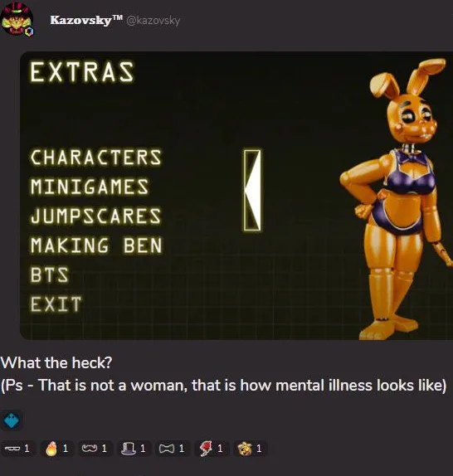The height and width of the screenshot is (476, 453).
Task: Open the BTS menu entry
Action: coord(50,274)
